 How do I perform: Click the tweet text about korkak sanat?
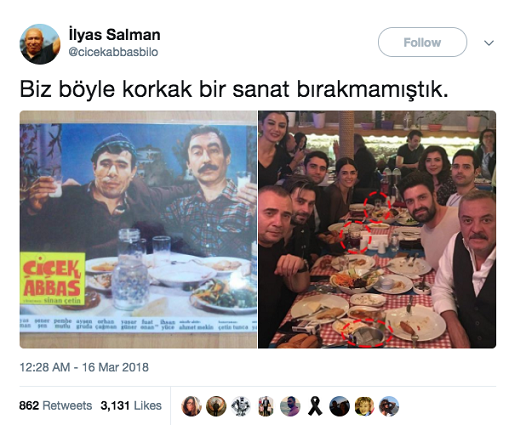coord(234,89)
